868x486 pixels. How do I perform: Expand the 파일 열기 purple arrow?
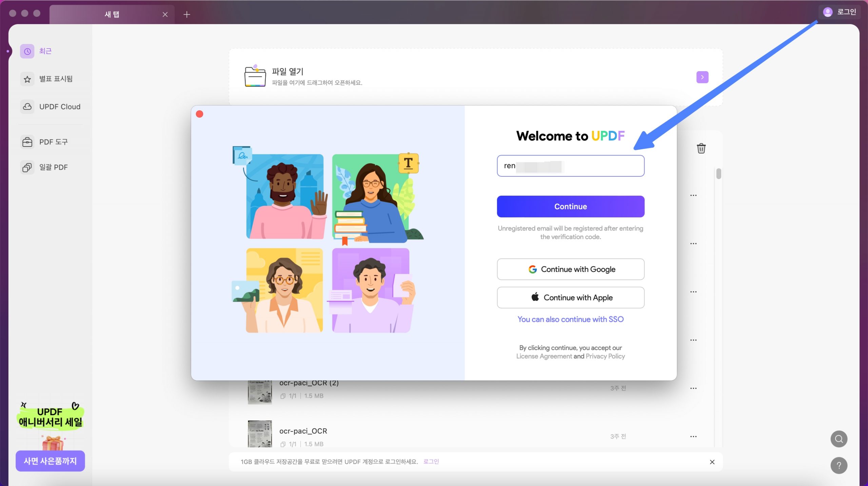click(x=702, y=77)
